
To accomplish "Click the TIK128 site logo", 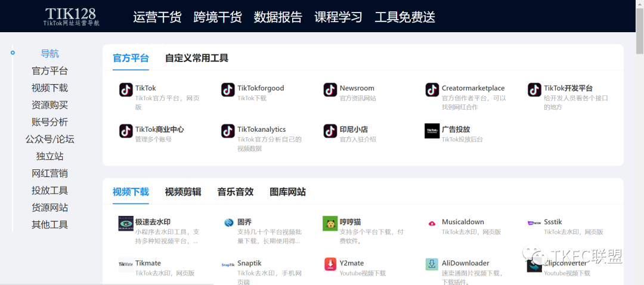I will [x=71, y=17].
